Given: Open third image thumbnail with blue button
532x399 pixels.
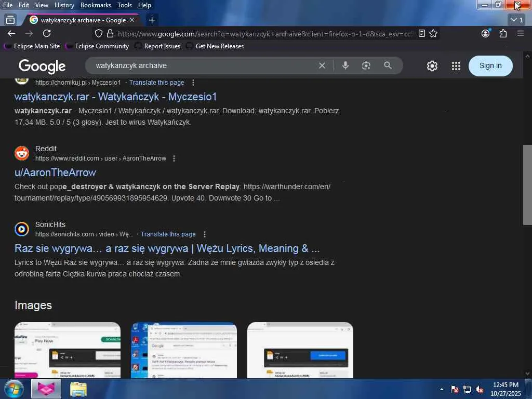Looking at the screenshot, I should 300,350.
